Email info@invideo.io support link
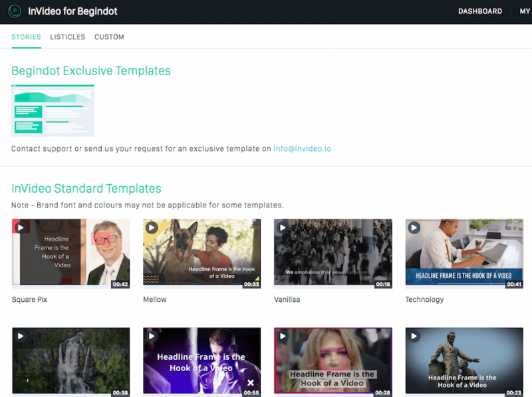Screen dimensions: 532x397 coord(303,148)
